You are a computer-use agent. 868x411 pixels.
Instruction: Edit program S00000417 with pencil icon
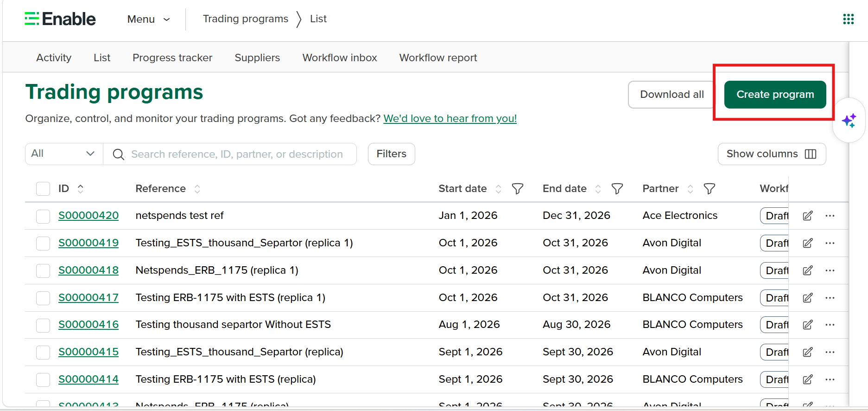point(808,298)
